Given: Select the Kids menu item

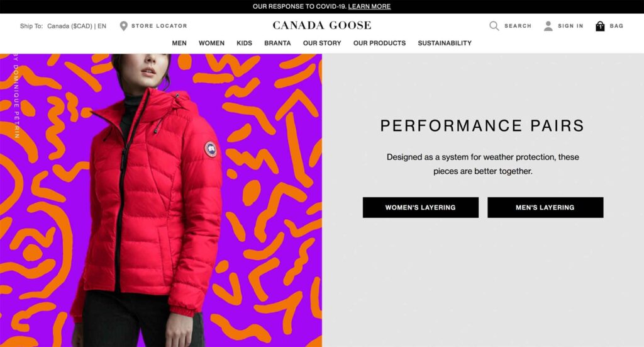Looking at the screenshot, I should [245, 43].
